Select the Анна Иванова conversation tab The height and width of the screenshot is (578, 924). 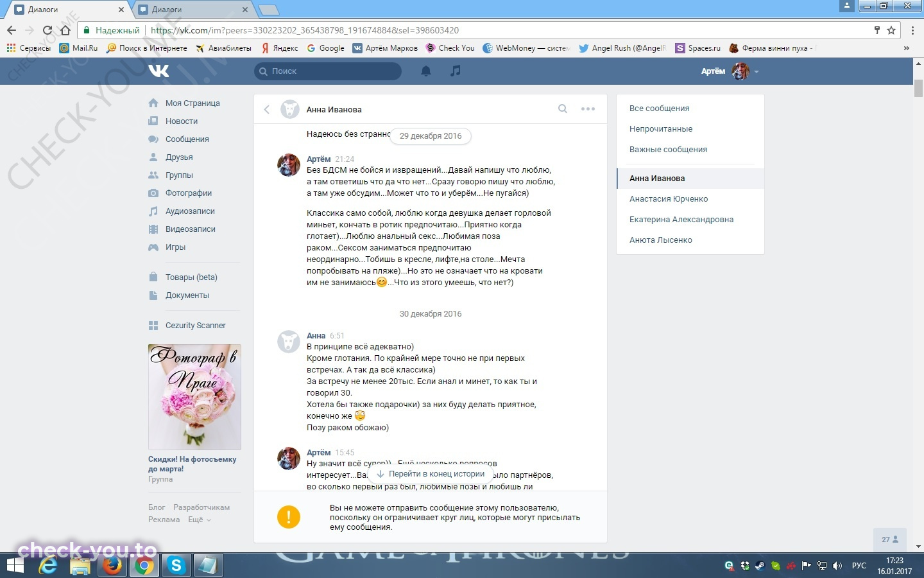click(690, 178)
